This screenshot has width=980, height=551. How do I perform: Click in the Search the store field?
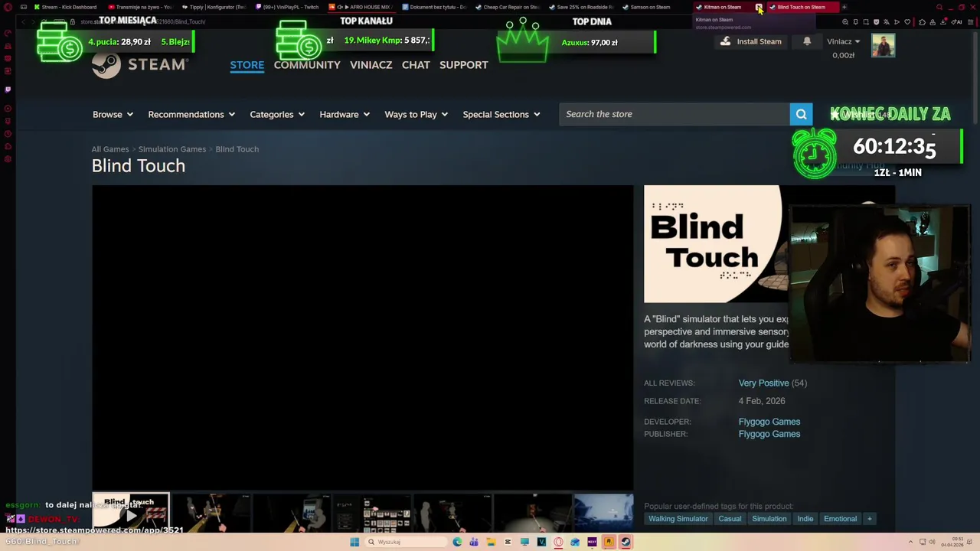(x=674, y=114)
